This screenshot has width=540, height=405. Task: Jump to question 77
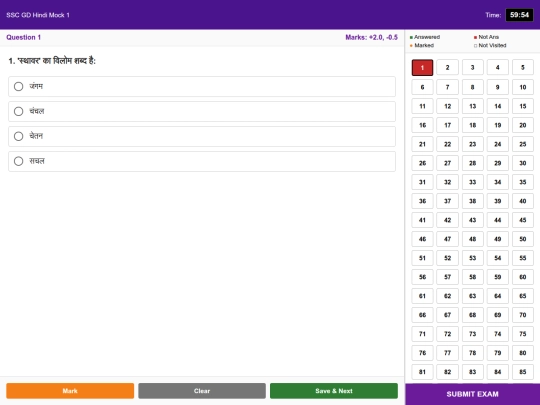click(x=447, y=352)
